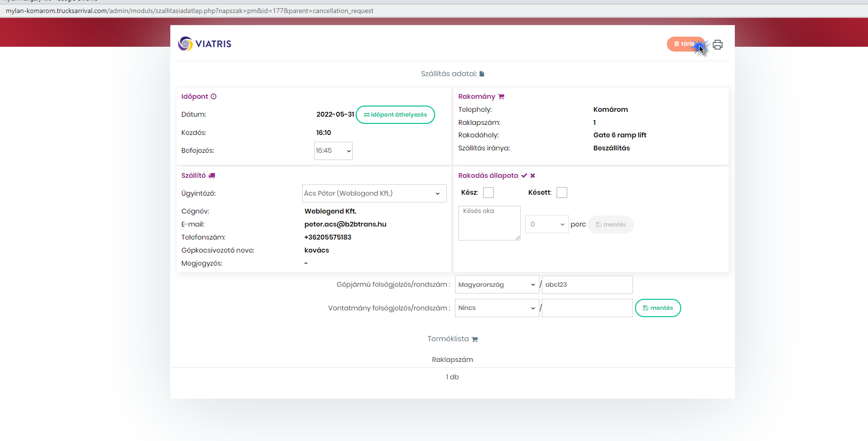Expand the Ügyintéző dropdown

click(374, 193)
